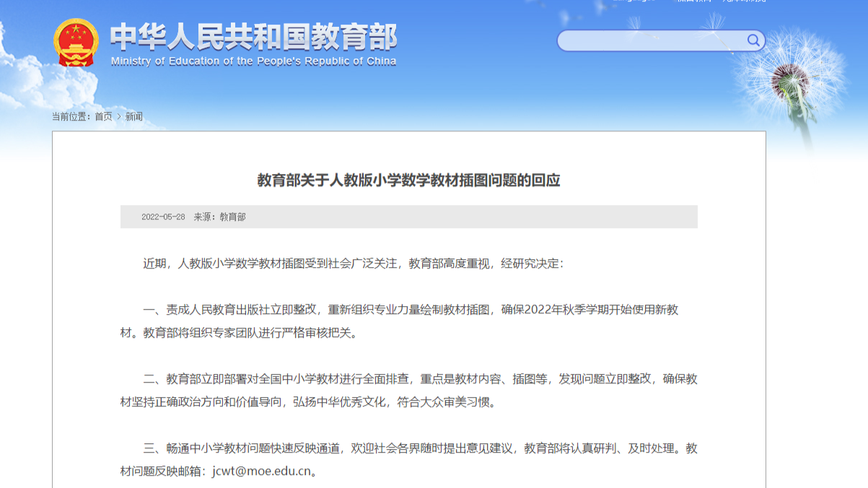Open the 首页 breadcrumb link
This screenshot has width=868, height=488.
(104, 116)
